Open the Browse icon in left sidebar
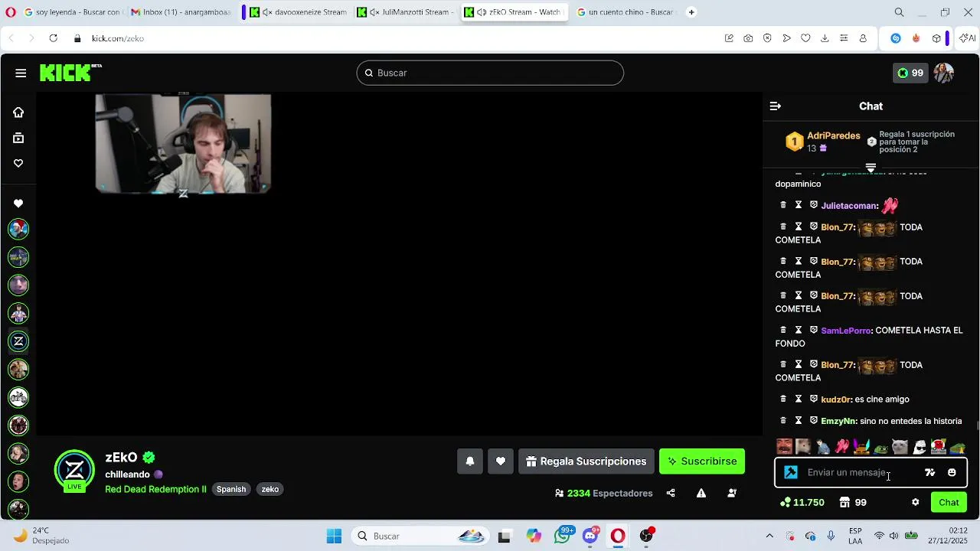980x551 pixels. coord(18,139)
